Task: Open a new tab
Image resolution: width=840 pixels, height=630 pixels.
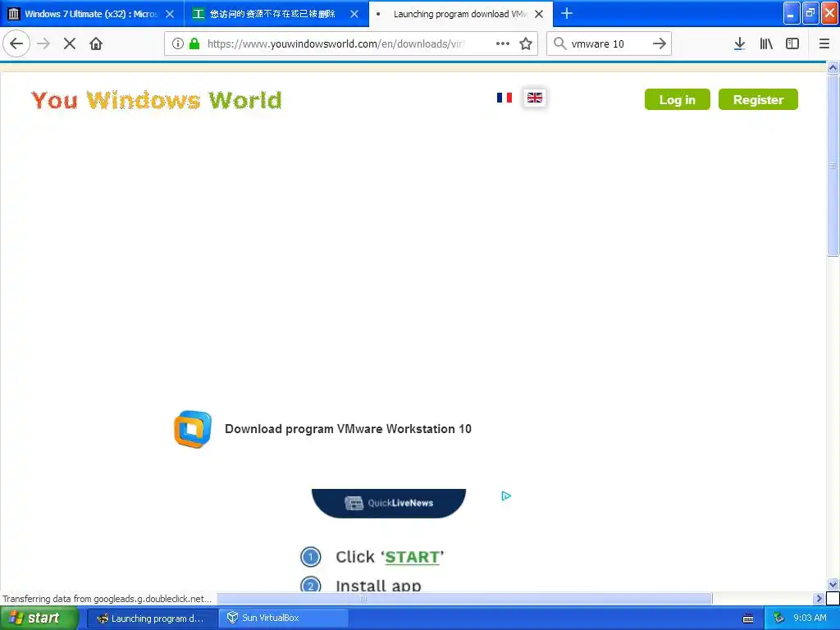Action: tap(567, 13)
